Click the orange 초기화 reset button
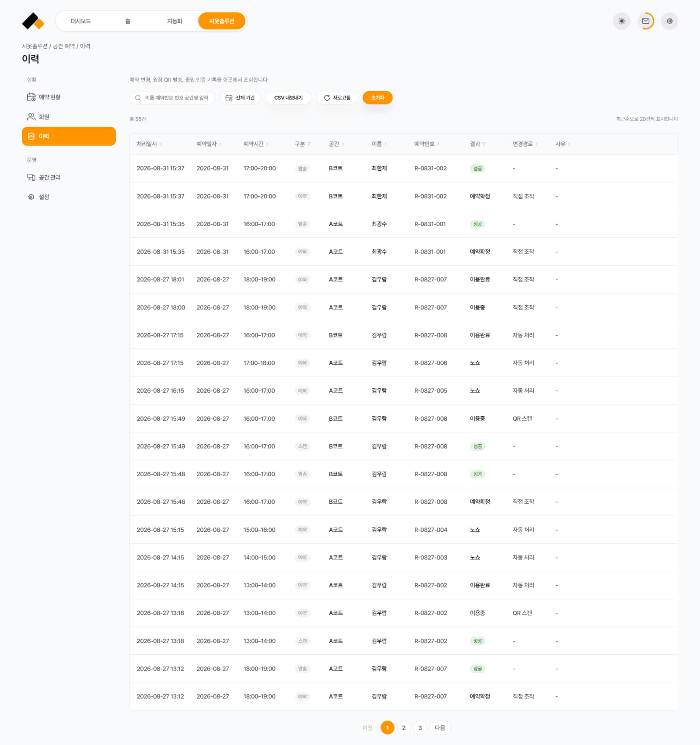700x745 pixels. click(378, 98)
